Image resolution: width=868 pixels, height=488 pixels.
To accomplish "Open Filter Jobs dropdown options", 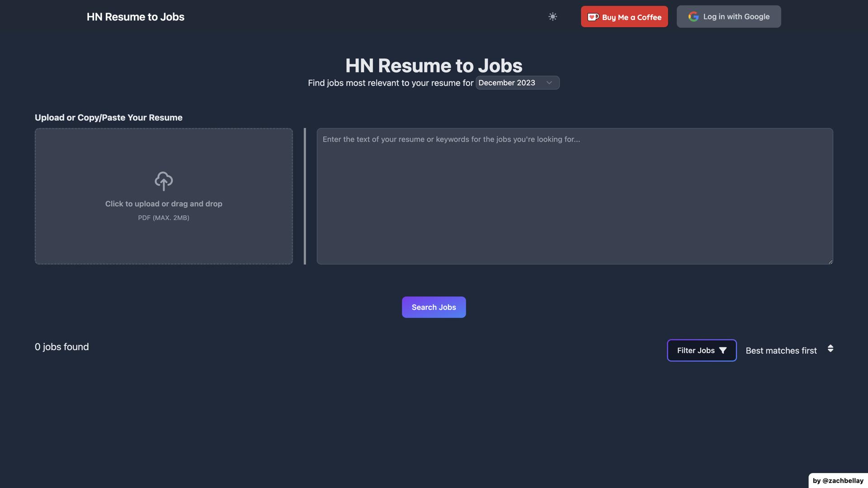I will coord(701,350).
